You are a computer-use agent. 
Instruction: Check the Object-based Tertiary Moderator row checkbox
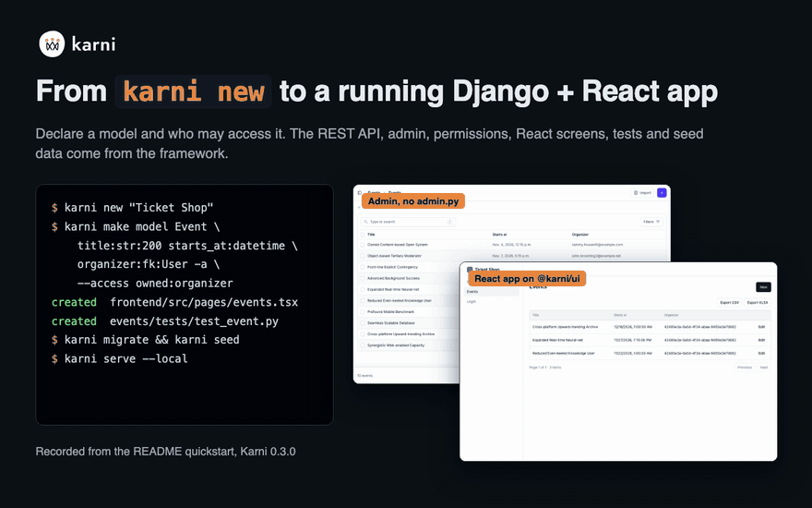pos(363,256)
